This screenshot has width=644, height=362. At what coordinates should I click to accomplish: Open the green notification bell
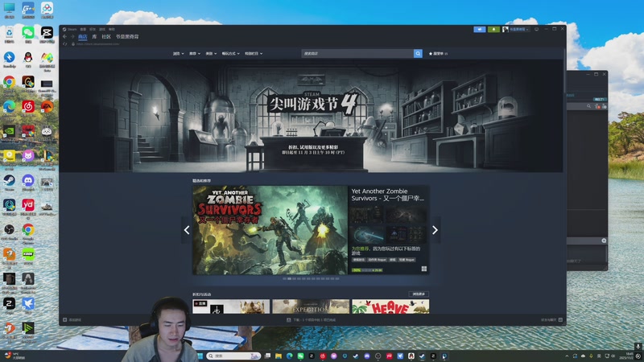click(x=493, y=29)
